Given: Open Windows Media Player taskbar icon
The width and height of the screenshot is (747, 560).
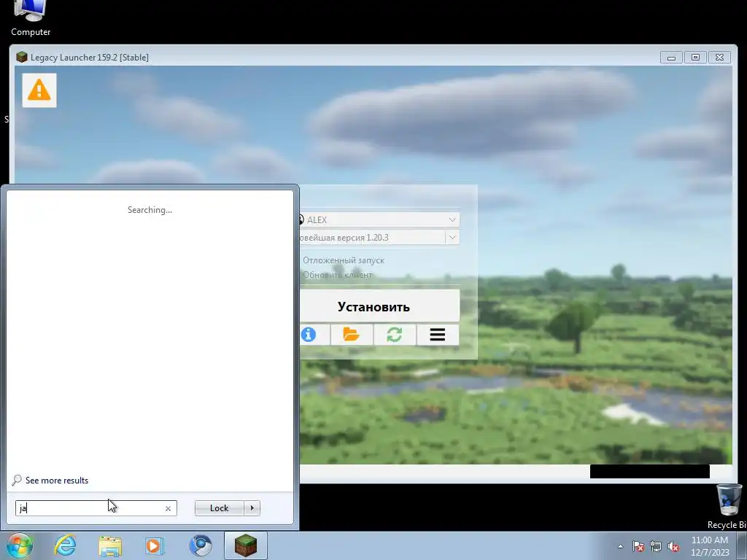Looking at the screenshot, I should (155, 545).
